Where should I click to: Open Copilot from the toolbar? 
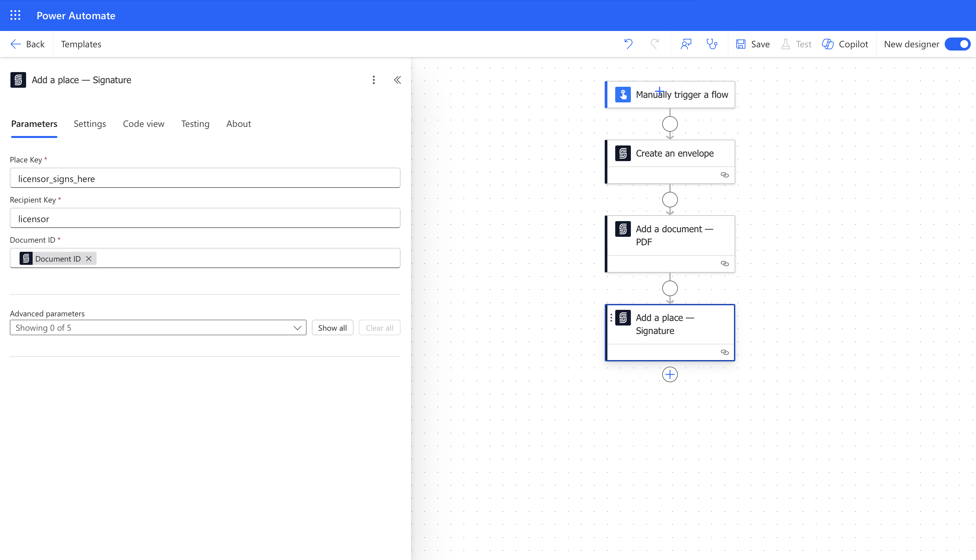coord(845,44)
